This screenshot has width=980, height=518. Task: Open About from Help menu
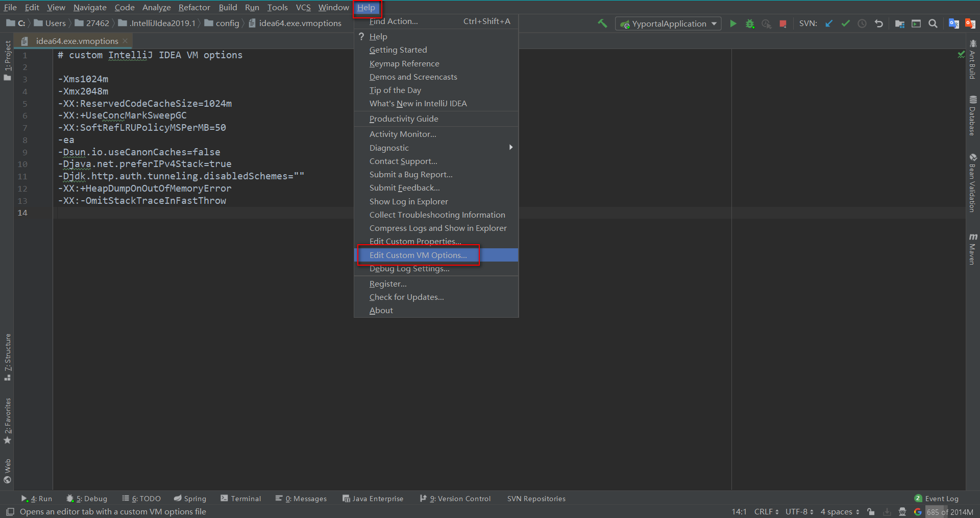pos(436,310)
